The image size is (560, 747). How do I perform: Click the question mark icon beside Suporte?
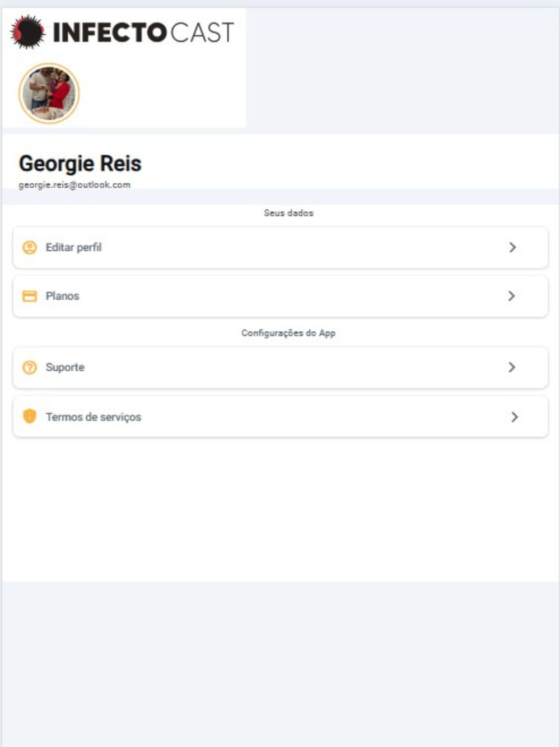click(x=30, y=367)
